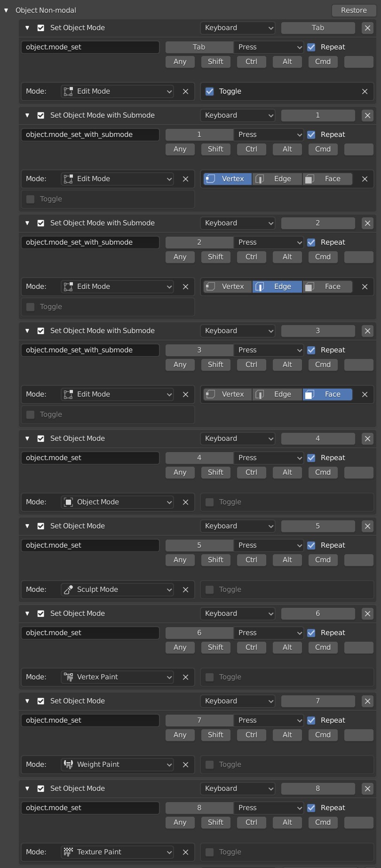Open the Keyboard map type dropdown for key 2
The image size is (381, 868).
point(238,223)
